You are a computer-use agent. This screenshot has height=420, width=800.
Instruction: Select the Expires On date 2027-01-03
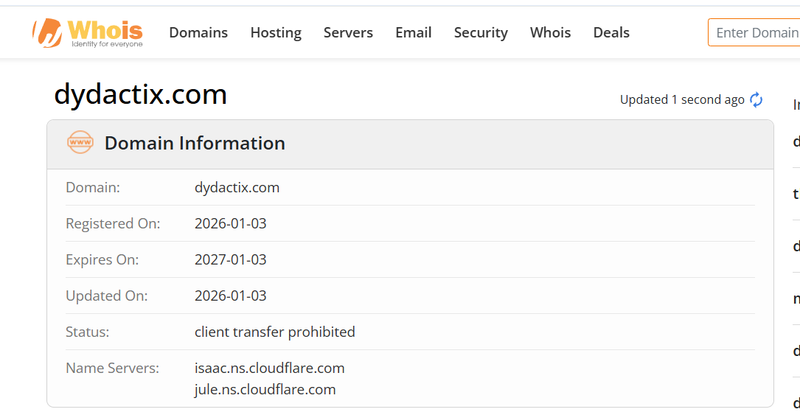(231, 260)
